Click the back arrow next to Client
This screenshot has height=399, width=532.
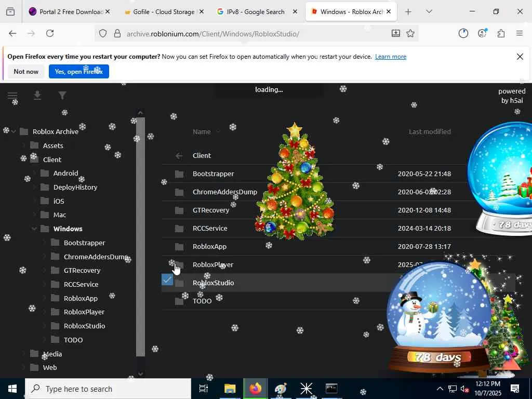(179, 156)
